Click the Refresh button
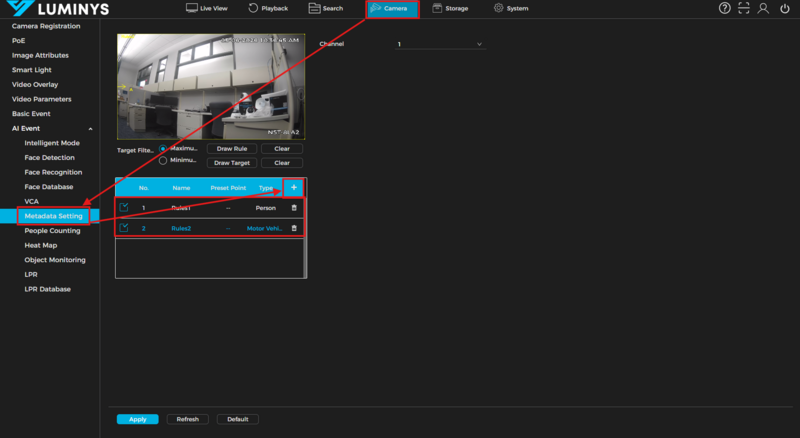This screenshot has width=800, height=438. point(187,419)
